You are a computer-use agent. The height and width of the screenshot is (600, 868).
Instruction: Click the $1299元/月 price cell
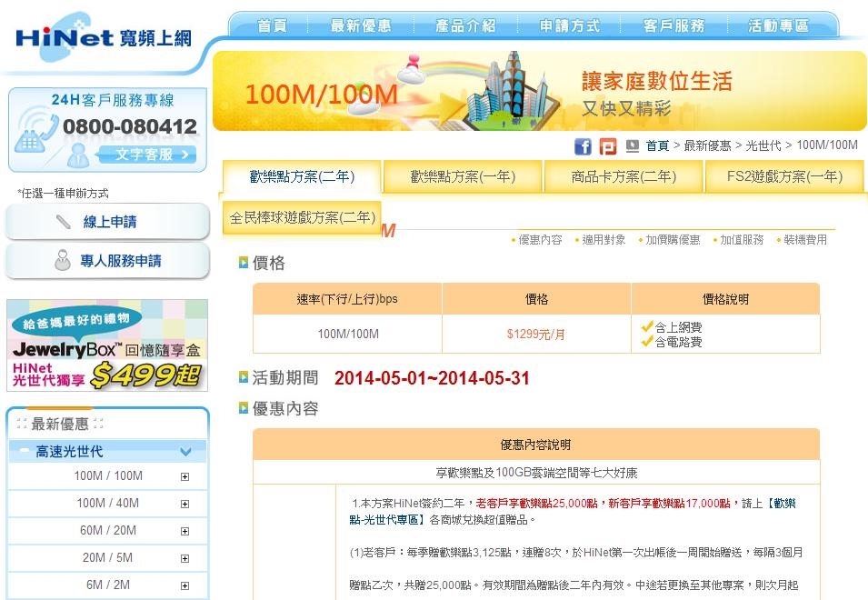tap(536, 334)
